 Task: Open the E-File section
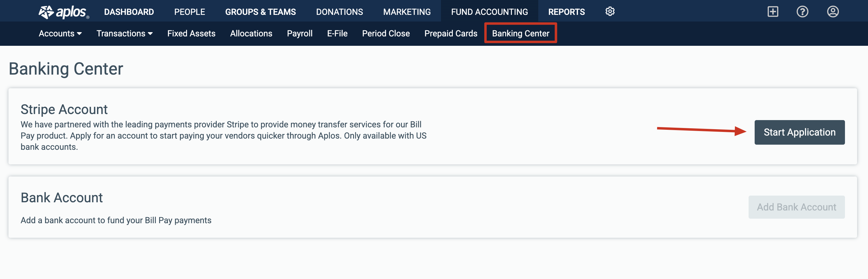pos(337,33)
